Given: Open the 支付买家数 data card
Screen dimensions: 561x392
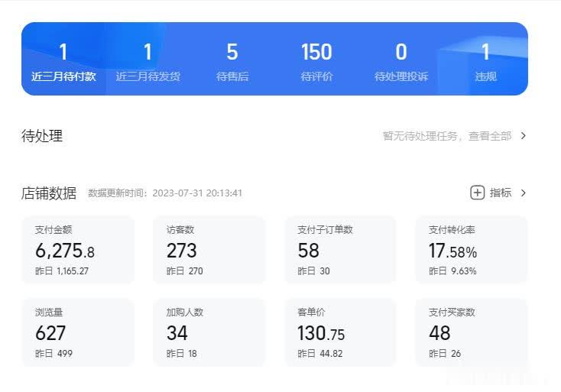Looking at the screenshot, I should [472, 332].
